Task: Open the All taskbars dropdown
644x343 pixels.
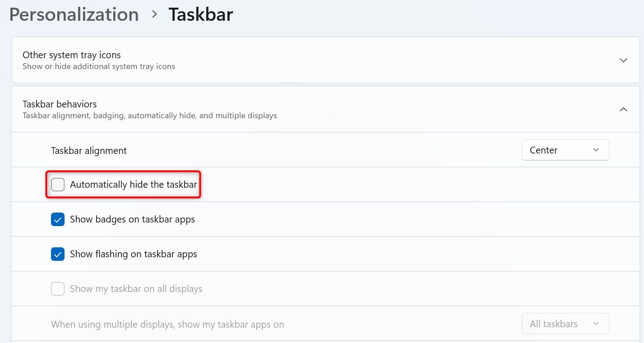Action: [565, 324]
